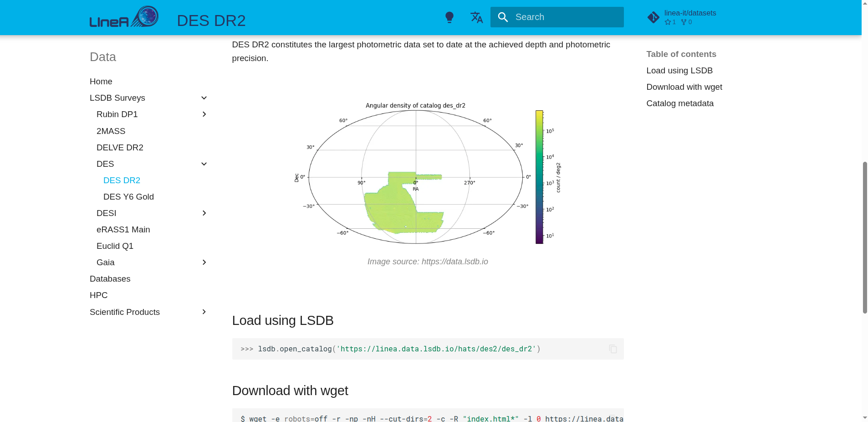Click the page vertical scrollbar thumb

[x=864, y=237]
